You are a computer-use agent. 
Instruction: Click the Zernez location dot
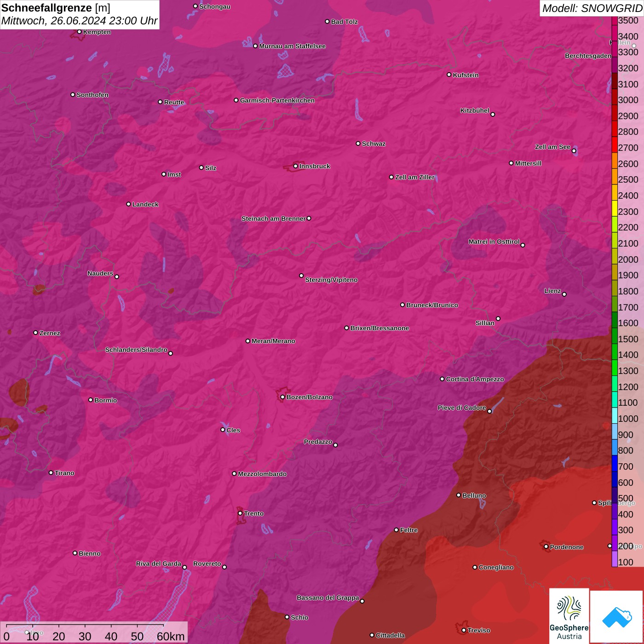36,333
